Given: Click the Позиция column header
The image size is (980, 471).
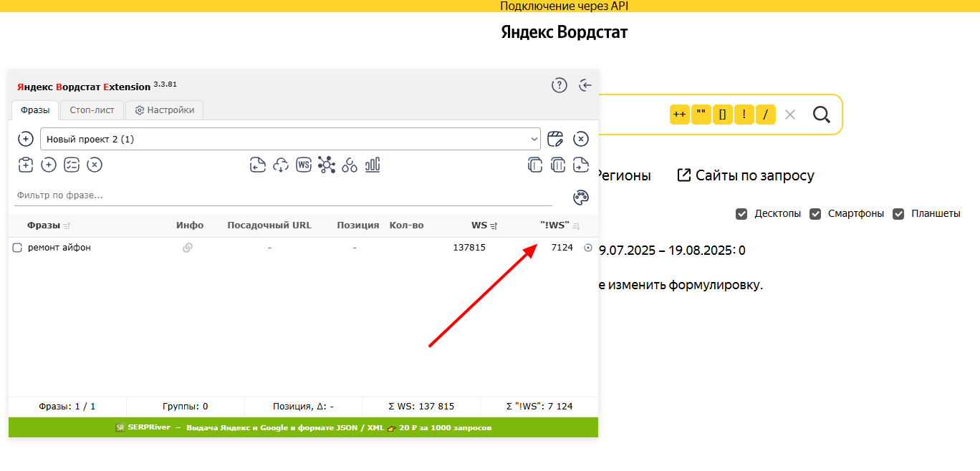Looking at the screenshot, I should pyautogui.click(x=358, y=225).
